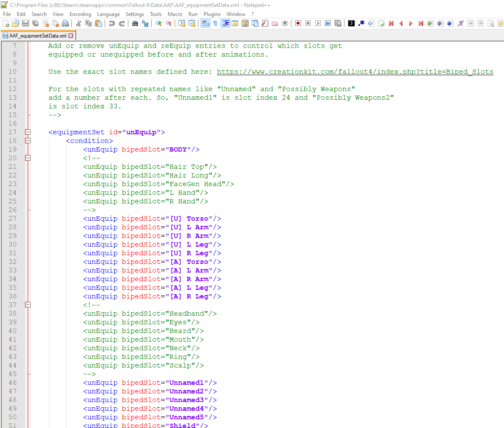This screenshot has width=504, height=428.
Task: Toggle Show All Characters pilcrow icon
Action: click(x=215, y=23)
